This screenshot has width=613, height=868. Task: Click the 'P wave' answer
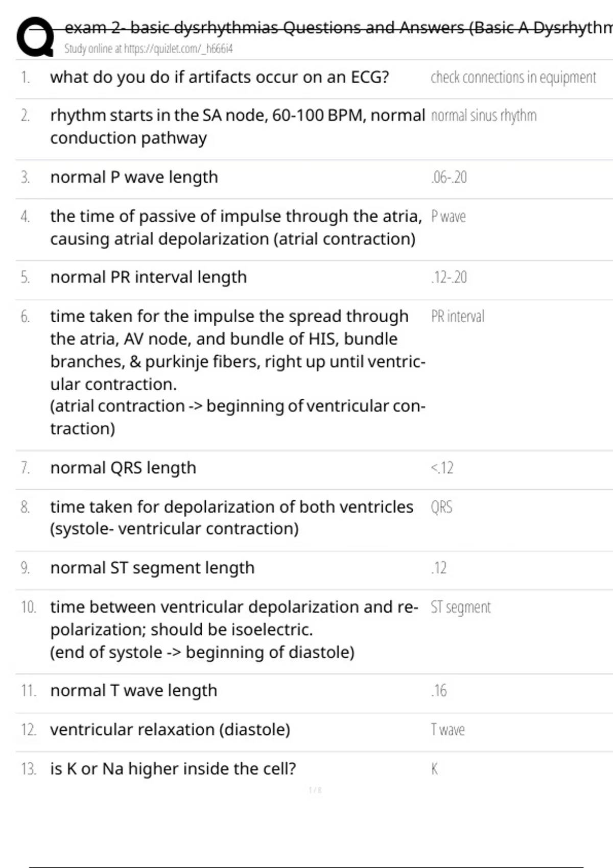coord(448,216)
